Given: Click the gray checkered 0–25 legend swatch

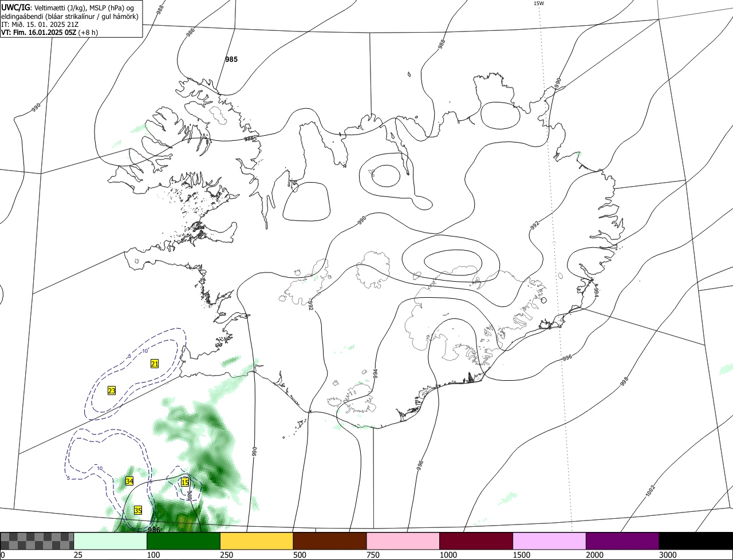Looking at the screenshot, I should (37, 541).
